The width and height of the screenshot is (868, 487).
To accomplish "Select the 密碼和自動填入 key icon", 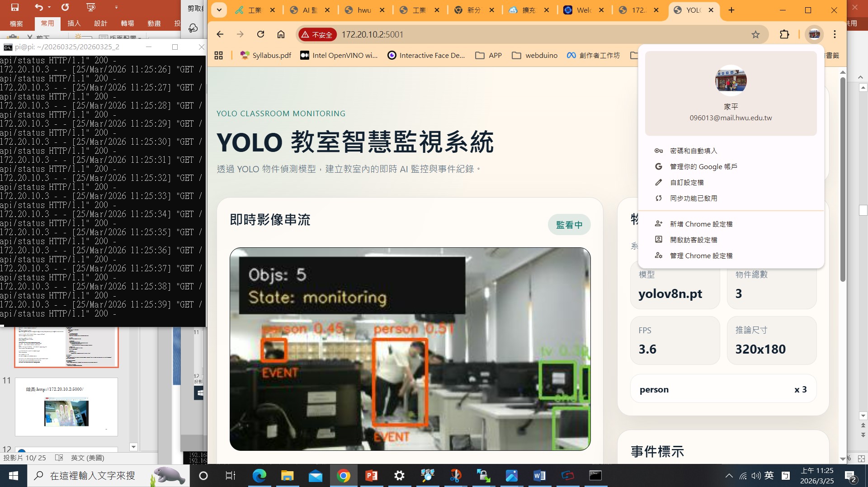I will click(x=659, y=151).
